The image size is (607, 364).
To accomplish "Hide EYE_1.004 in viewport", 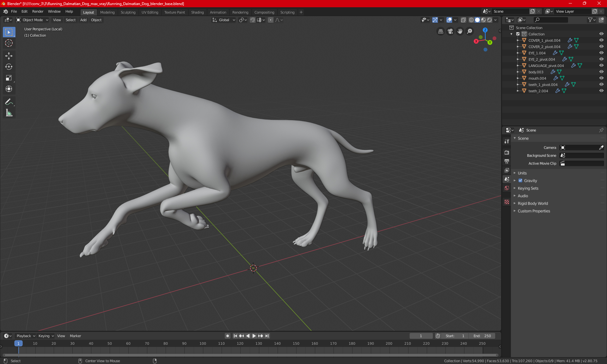I will (601, 53).
